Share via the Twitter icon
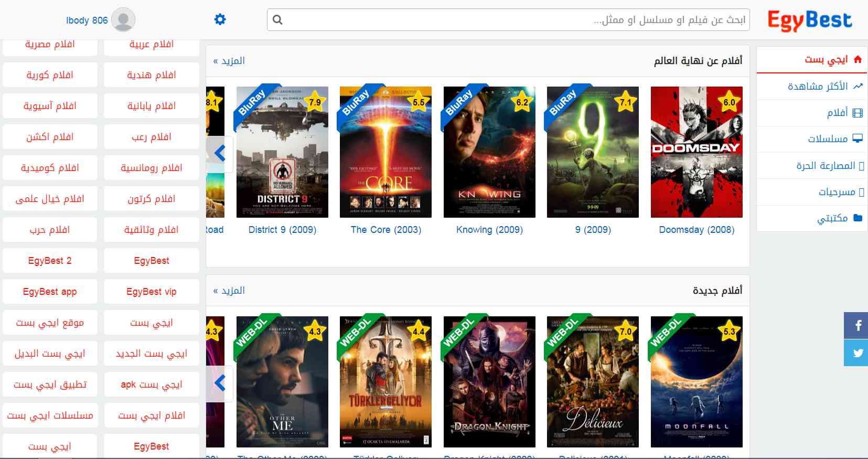This screenshot has width=868, height=459. point(856,353)
